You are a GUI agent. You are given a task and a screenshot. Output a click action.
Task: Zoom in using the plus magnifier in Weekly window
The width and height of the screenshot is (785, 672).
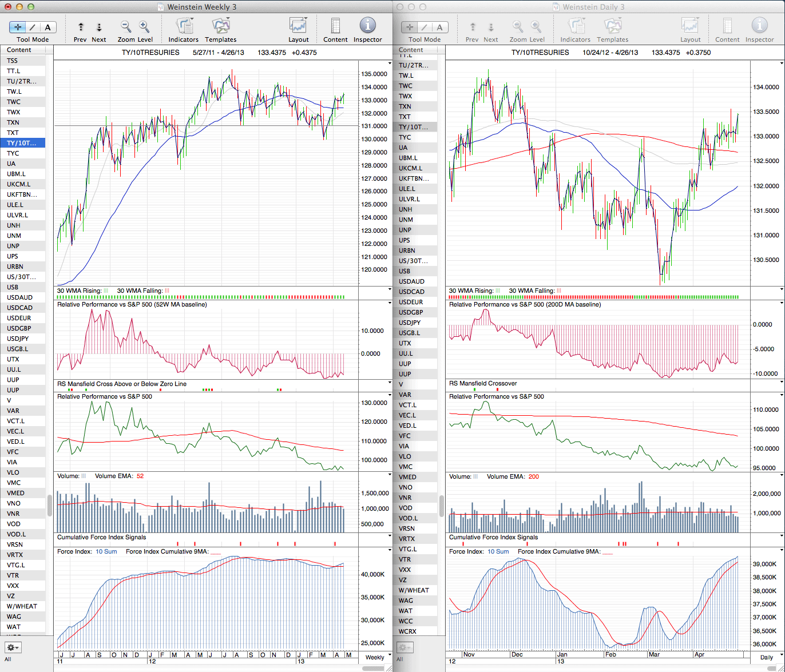tap(144, 27)
